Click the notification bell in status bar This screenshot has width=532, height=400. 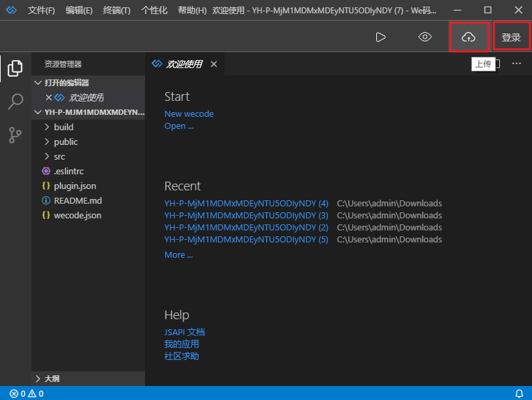[x=519, y=393]
